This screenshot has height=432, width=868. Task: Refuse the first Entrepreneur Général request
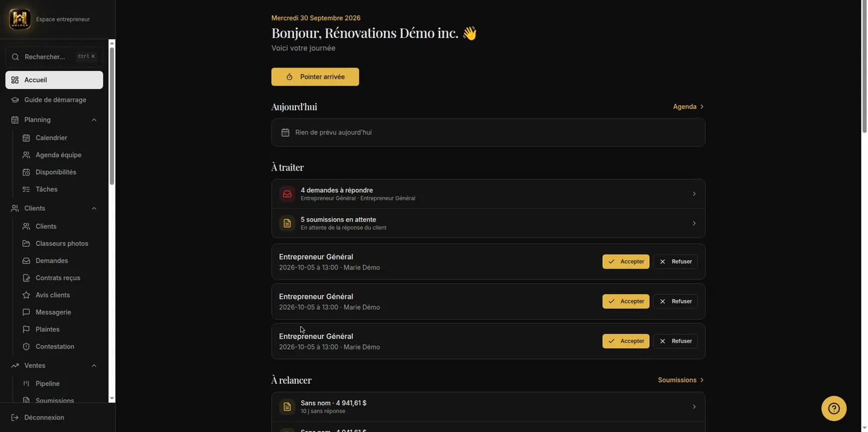(x=676, y=261)
